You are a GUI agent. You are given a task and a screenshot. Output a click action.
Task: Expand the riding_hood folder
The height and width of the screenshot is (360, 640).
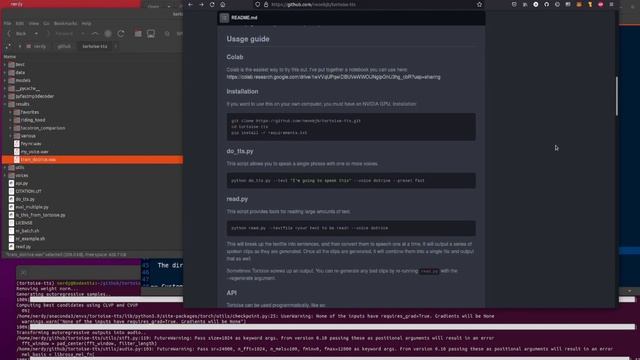(10, 120)
